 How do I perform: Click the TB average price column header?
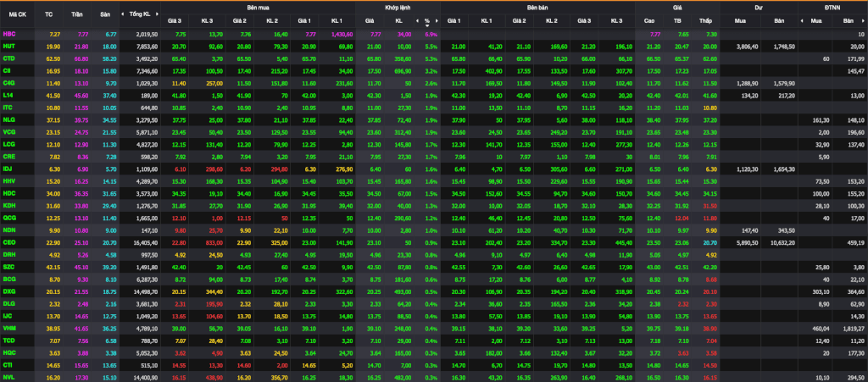pos(677,20)
